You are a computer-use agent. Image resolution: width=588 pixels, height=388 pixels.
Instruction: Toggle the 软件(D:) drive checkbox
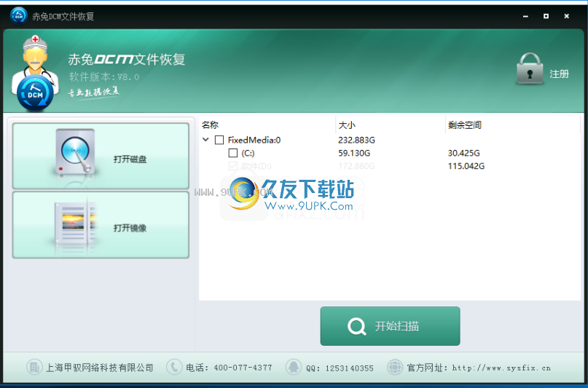click(x=233, y=166)
